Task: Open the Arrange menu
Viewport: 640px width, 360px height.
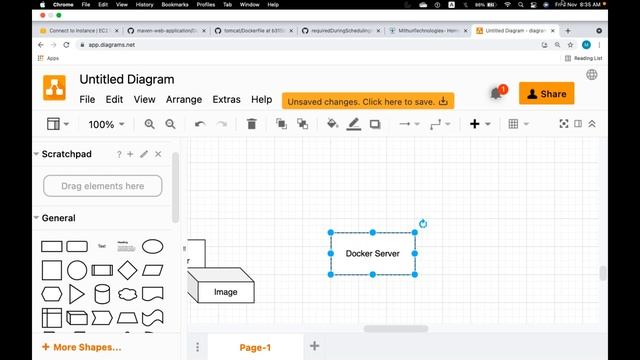Action: pos(184,100)
